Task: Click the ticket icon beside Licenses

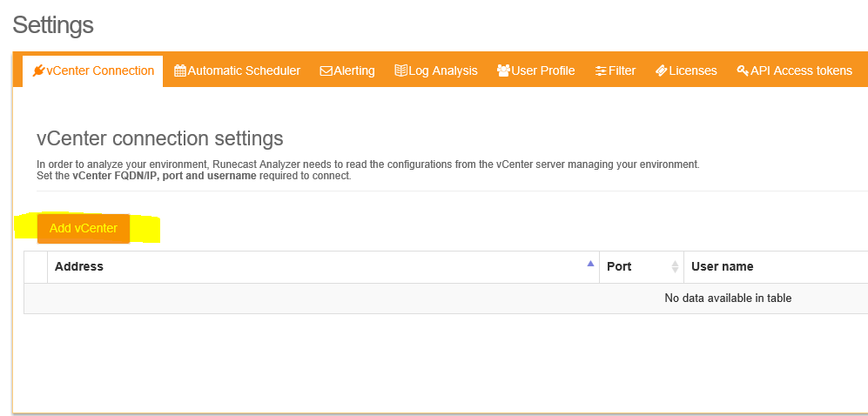Action: [x=661, y=70]
